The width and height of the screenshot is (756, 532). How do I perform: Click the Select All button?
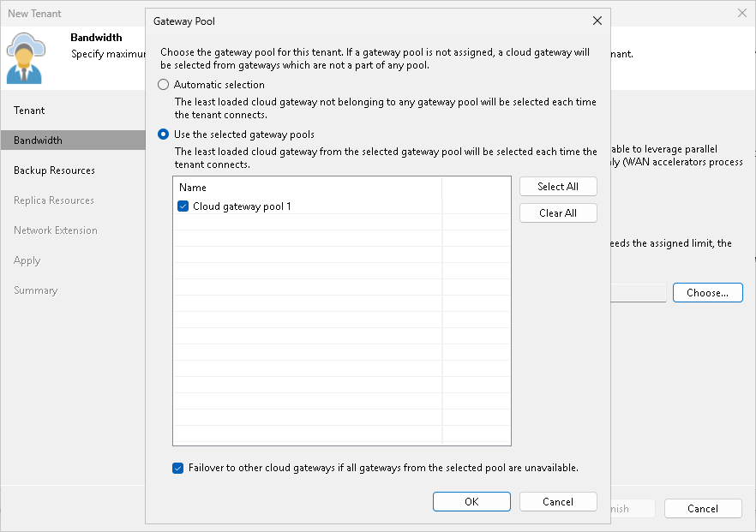(558, 186)
